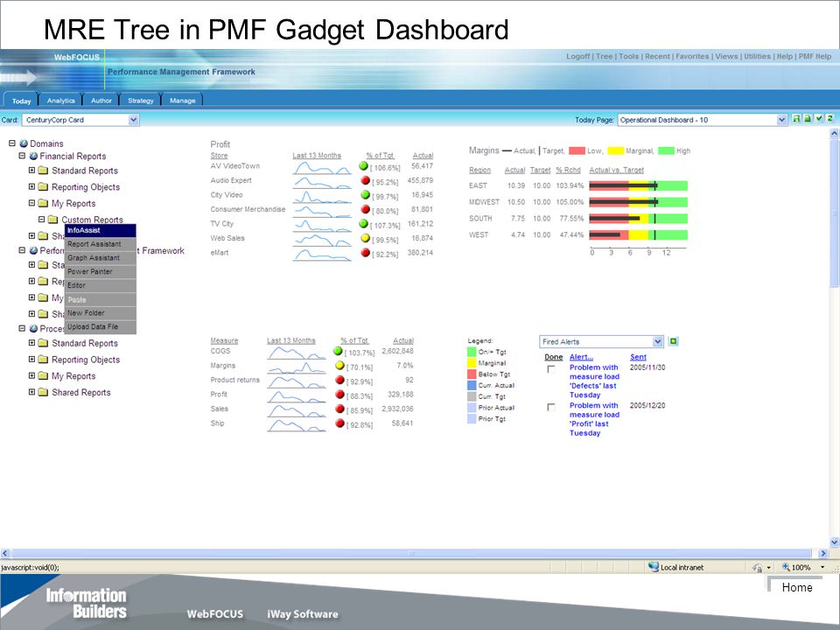Click the green icon next to Fired Alerts
Screen dimensions: 840x630
(674, 341)
